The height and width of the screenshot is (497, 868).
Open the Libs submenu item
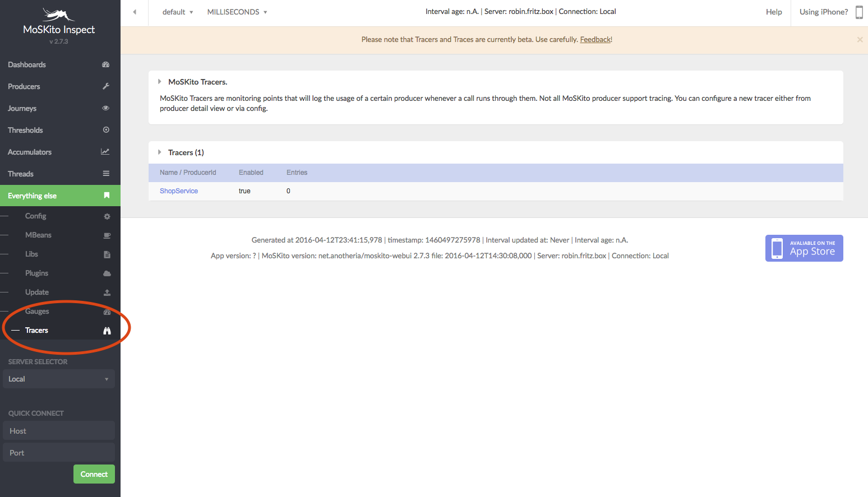point(60,254)
